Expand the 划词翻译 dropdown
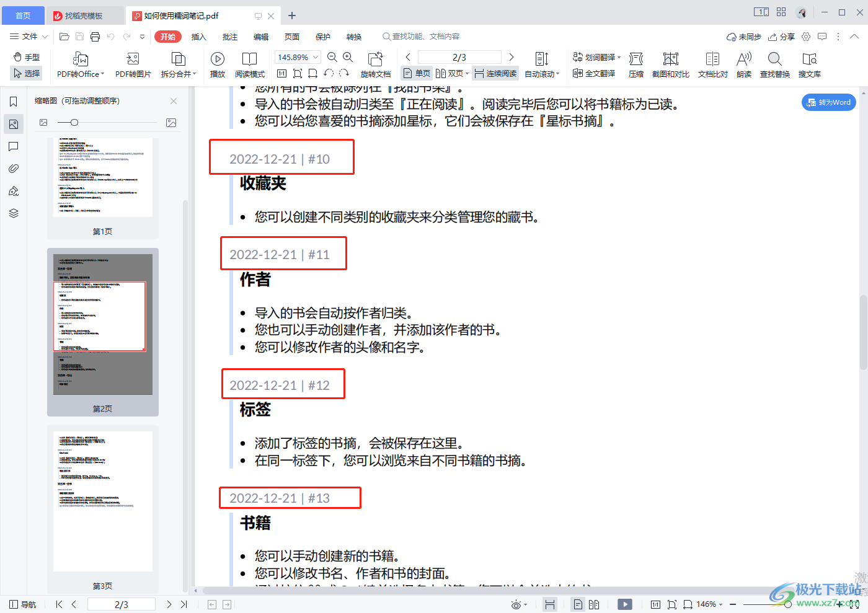Screen dimensions: 868x613 (619, 57)
